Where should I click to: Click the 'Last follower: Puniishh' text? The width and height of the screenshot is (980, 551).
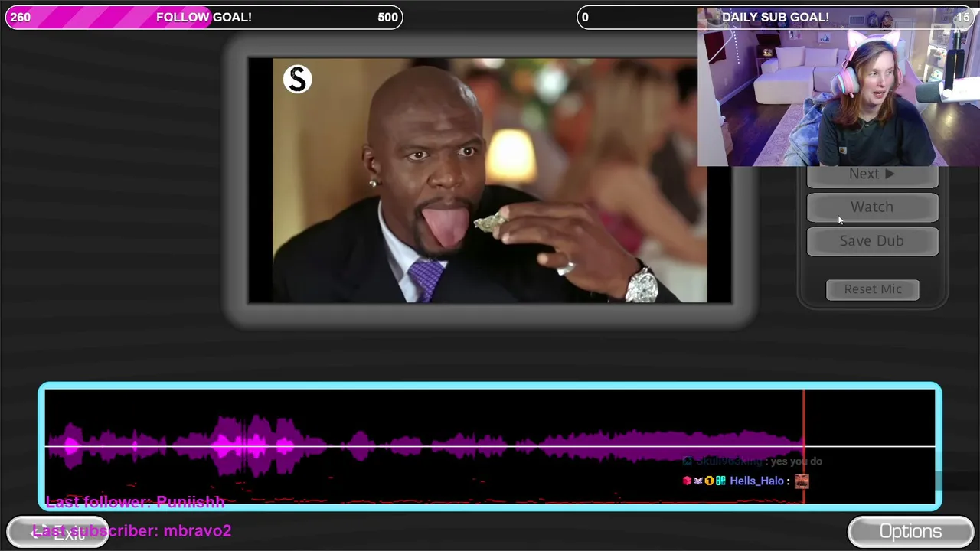[135, 502]
